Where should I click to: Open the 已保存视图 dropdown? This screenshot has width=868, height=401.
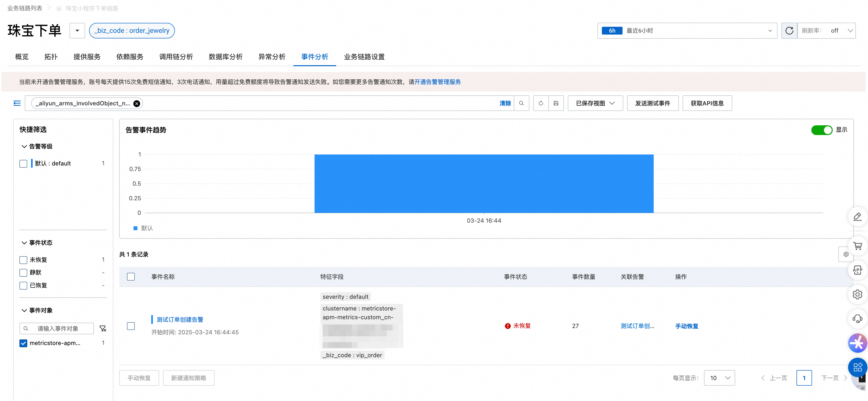(x=595, y=103)
